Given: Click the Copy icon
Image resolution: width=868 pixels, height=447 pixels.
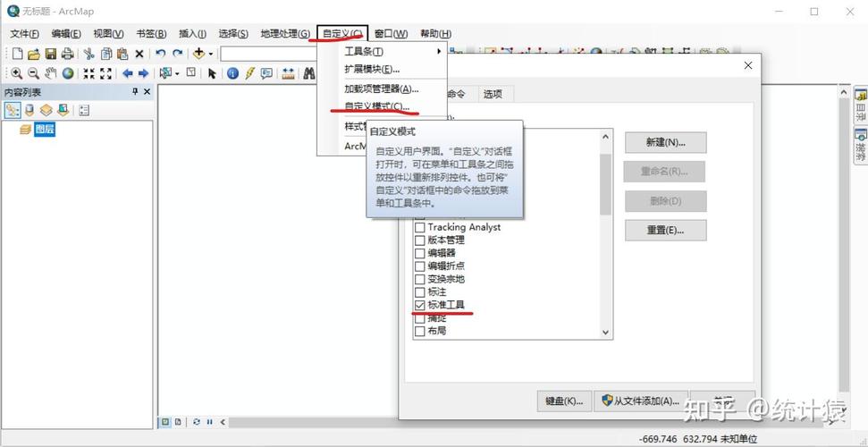Looking at the screenshot, I should click(106, 54).
